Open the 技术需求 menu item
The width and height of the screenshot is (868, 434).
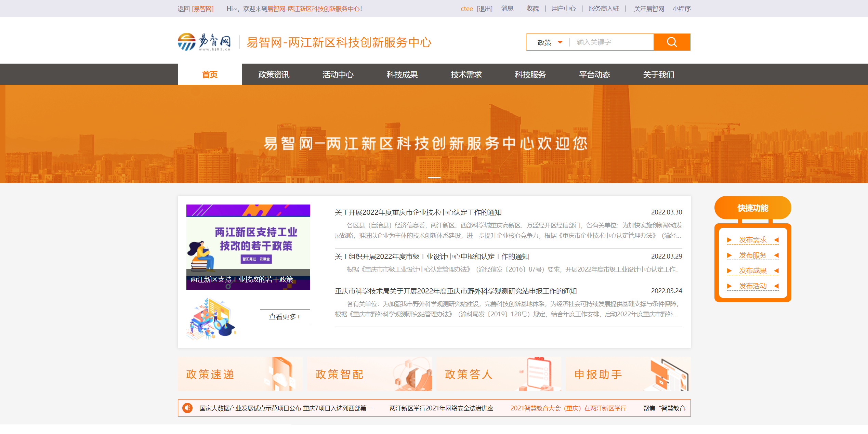tap(466, 74)
